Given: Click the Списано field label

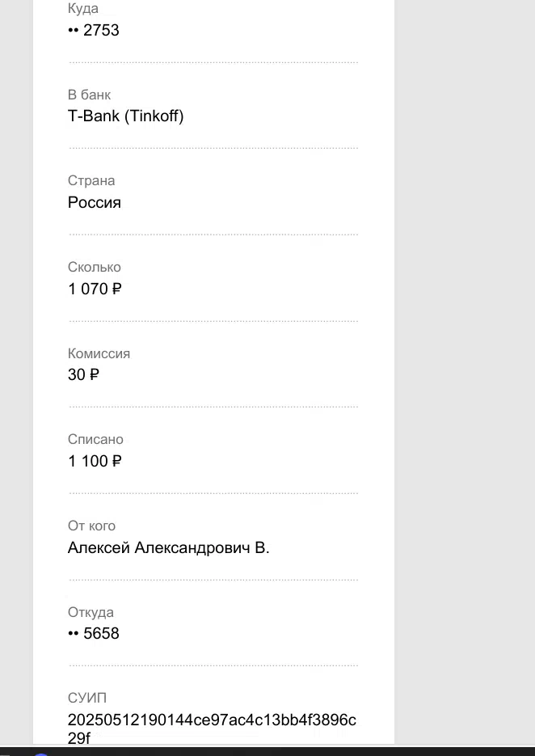Looking at the screenshot, I should pyautogui.click(x=95, y=439).
